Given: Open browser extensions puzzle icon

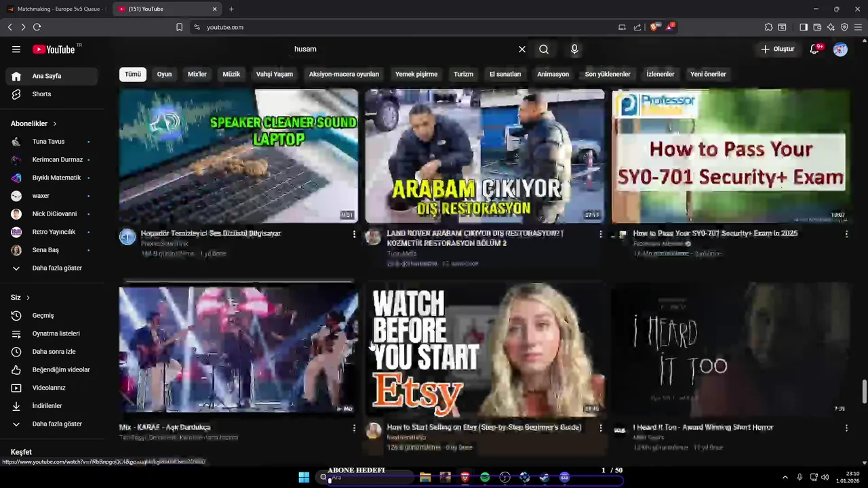Looking at the screenshot, I should tap(768, 27).
